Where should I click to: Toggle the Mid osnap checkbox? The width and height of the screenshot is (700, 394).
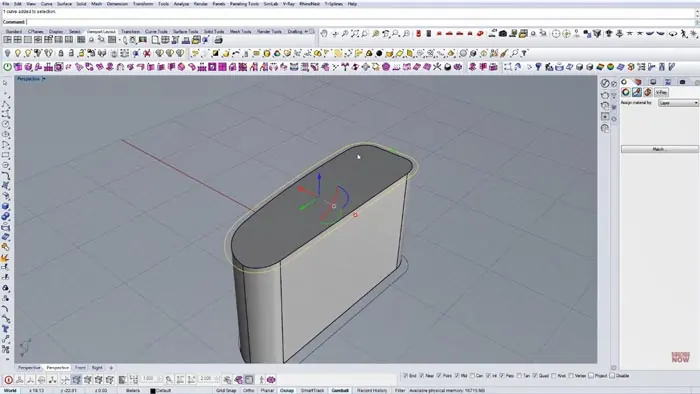click(x=457, y=376)
